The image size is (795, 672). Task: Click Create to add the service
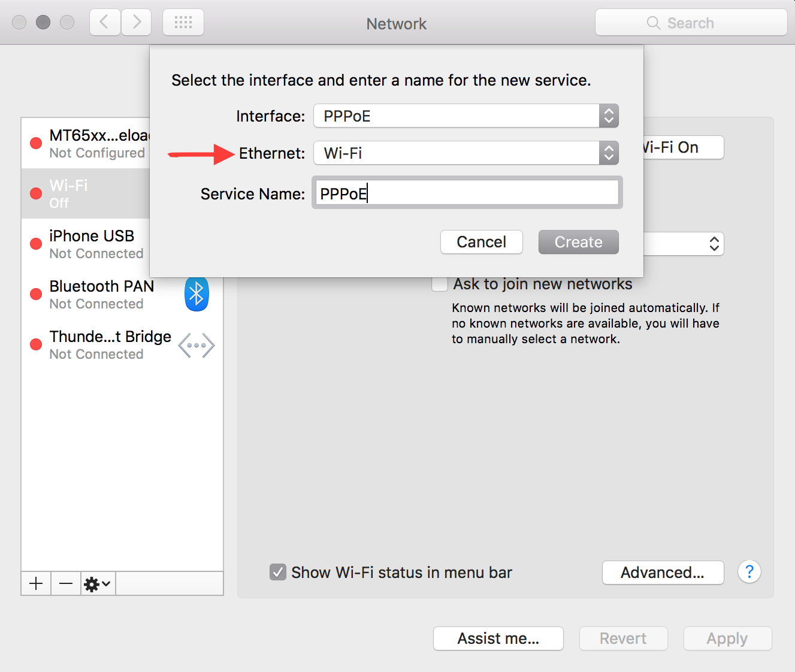click(579, 242)
